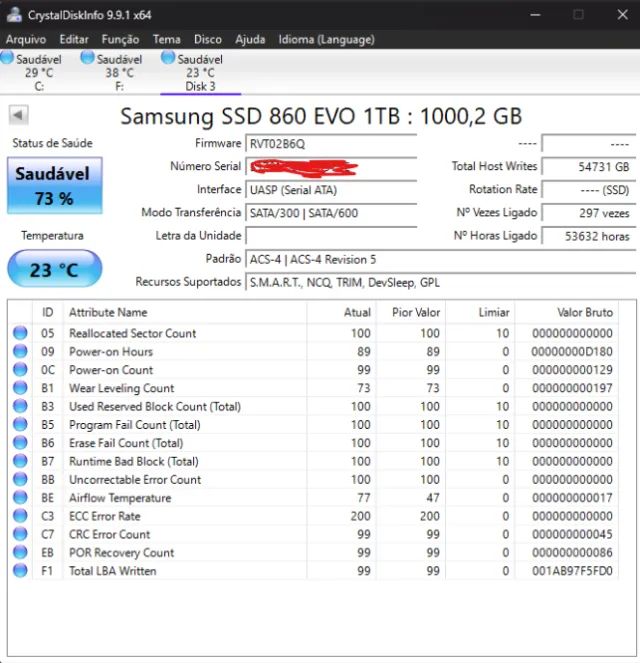The height and width of the screenshot is (663, 640).
Task: Click status orb for Used Reserved Block Count
Action: coord(20,406)
